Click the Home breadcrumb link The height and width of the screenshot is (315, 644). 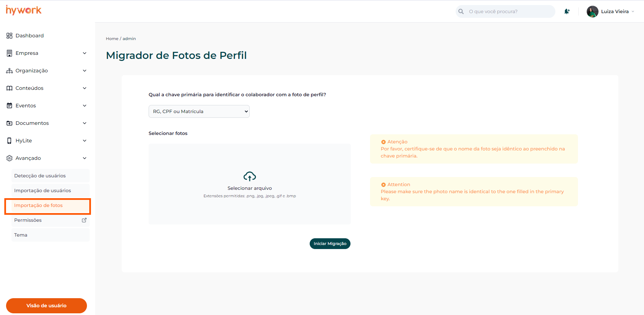[x=112, y=39]
